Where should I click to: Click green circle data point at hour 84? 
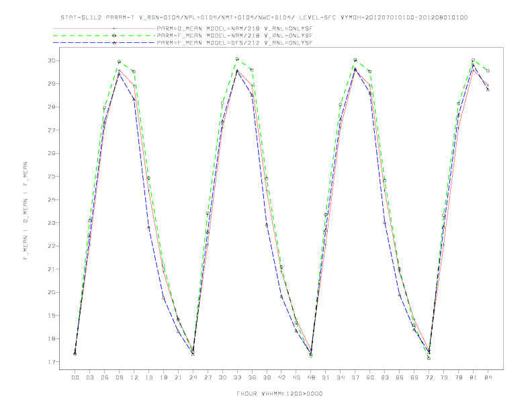point(488,71)
